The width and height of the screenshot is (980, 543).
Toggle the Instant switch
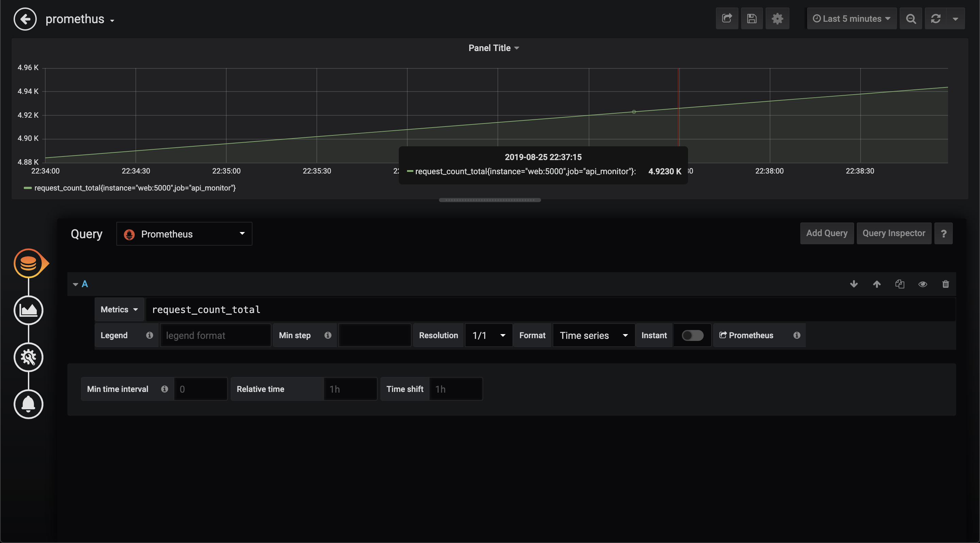pos(692,335)
